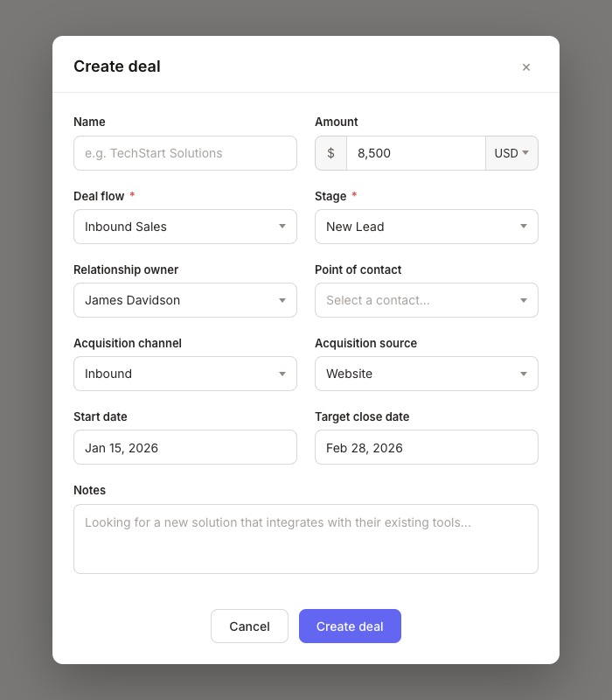Click the Create deal button
This screenshot has height=700, width=612.
350,626
